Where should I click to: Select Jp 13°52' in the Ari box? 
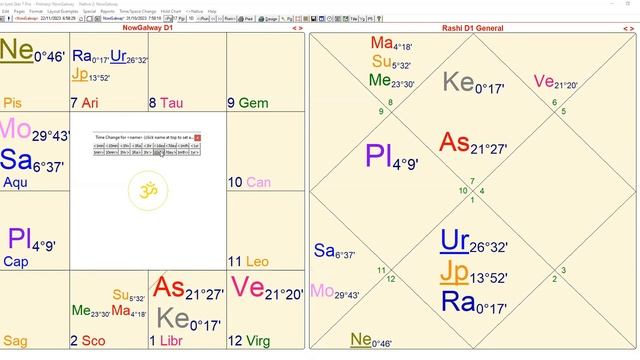pyautogui.click(x=91, y=75)
